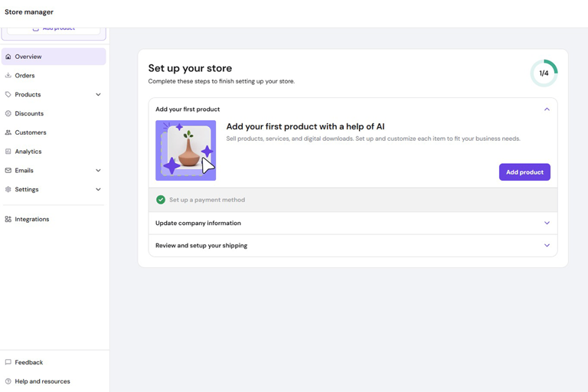Click the Analytics chart icon

point(8,152)
